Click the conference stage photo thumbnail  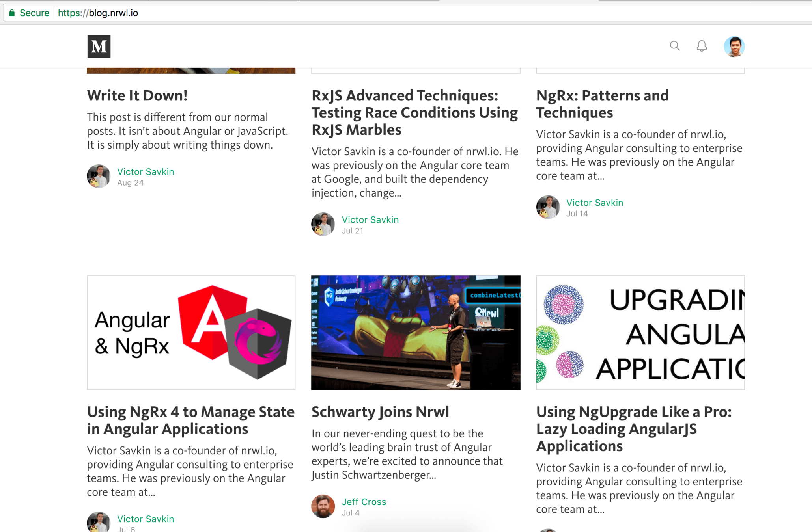(x=415, y=333)
